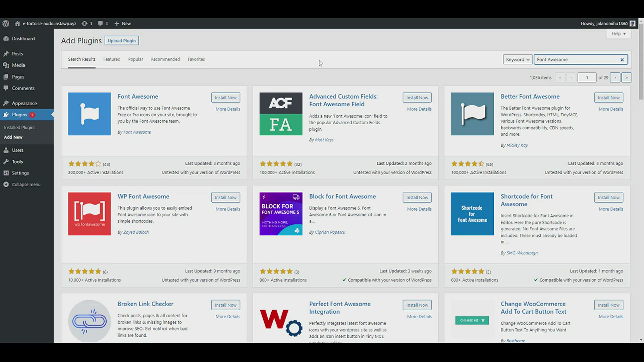Click Perfect Font Awesome Integration thumbnail
Image resolution: width=644 pixels, height=362 pixels.
(x=281, y=321)
